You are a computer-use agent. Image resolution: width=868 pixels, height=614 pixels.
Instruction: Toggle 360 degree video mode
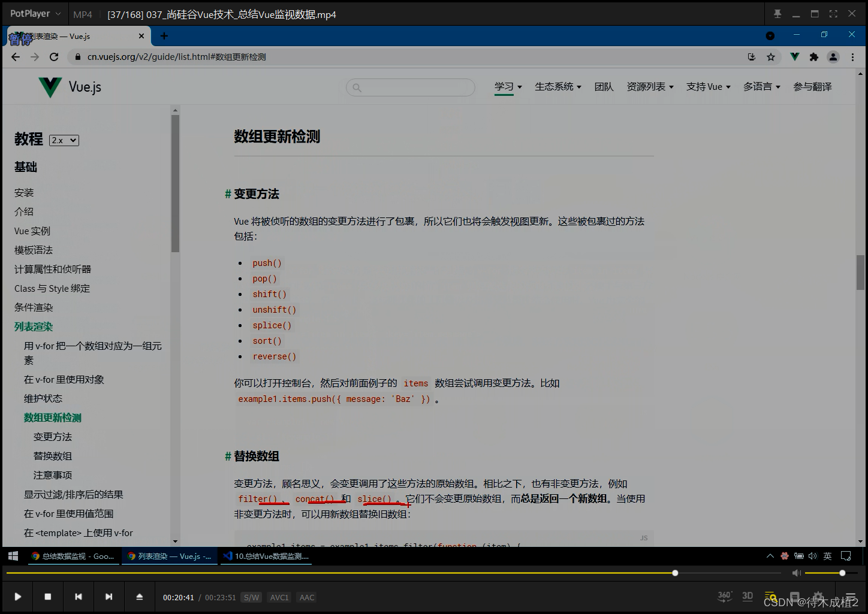tap(725, 595)
